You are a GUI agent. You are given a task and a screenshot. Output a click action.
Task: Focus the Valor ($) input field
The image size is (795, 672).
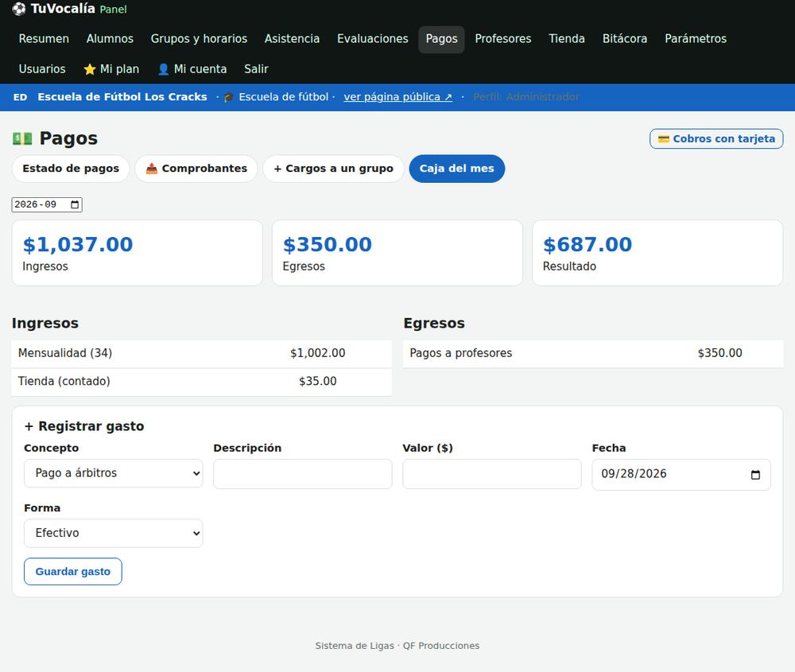point(492,474)
